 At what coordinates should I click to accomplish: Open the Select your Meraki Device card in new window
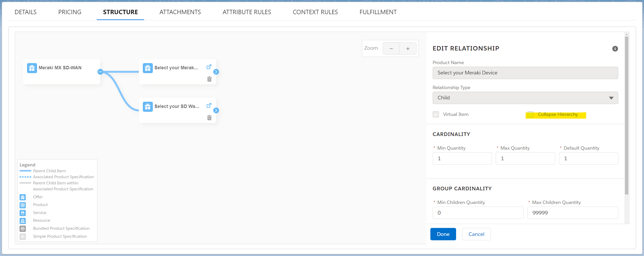[x=209, y=67]
